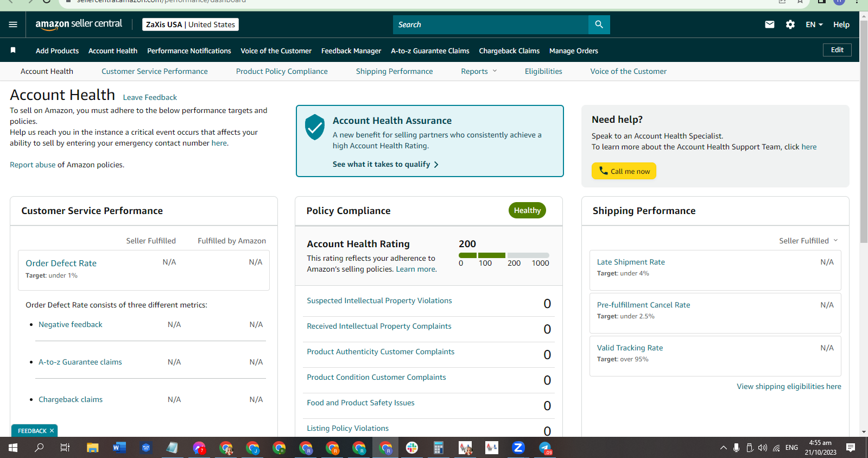Screen dimensions: 868x458
Task: Click the bookmark icon in the favorites bar
Action: [13, 50]
